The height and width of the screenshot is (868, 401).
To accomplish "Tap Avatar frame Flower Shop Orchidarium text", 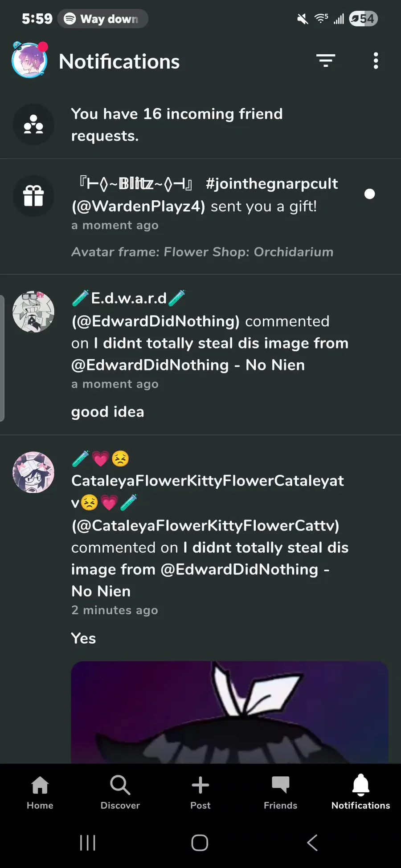I will (x=202, y=252).
